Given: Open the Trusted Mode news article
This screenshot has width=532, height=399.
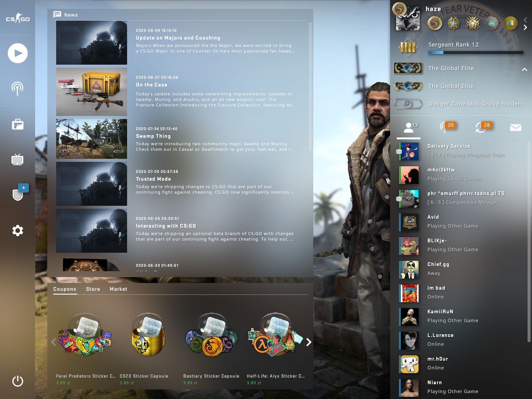Looking at the screenshot, I should click(181, 184).
